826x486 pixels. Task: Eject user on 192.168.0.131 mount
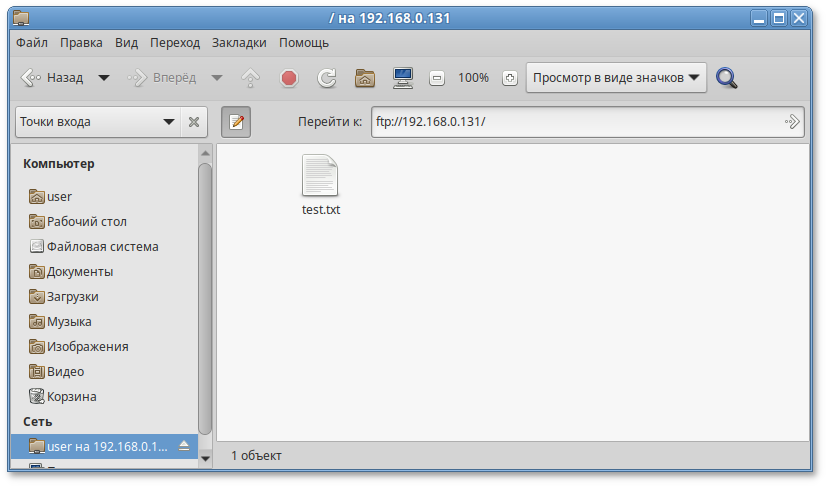pyautogui.click(x=184, y=446)
